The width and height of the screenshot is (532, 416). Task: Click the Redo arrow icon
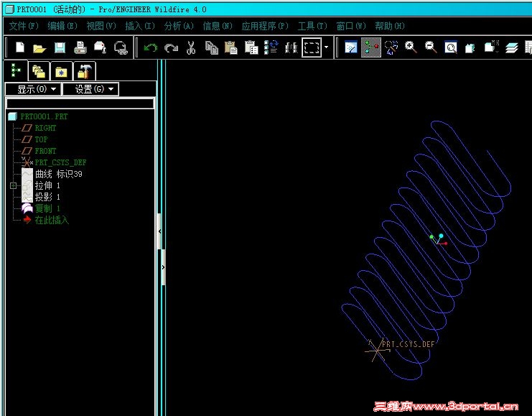[x=171, y=48]
